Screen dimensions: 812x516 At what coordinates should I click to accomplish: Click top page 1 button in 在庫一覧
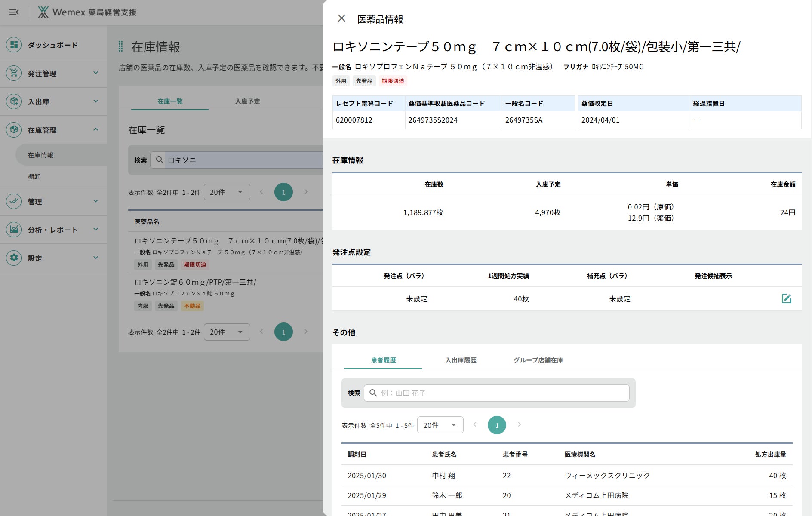283,192
